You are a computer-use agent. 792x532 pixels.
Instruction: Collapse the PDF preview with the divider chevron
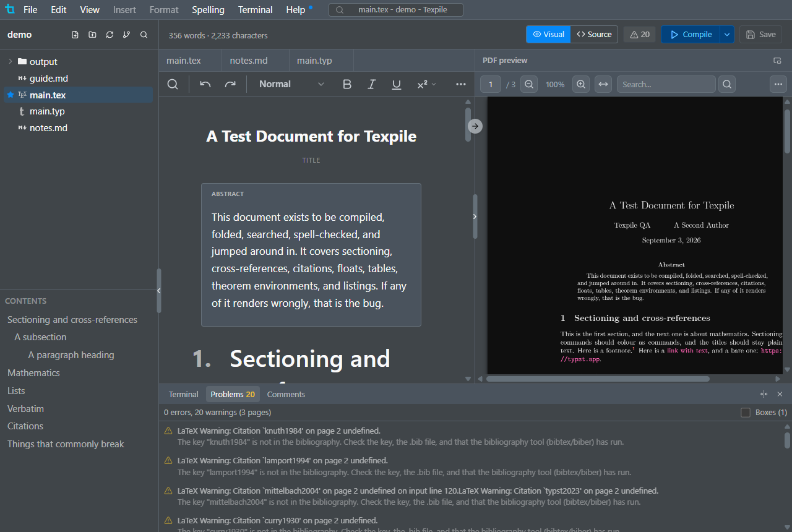[x=475, y=217]
